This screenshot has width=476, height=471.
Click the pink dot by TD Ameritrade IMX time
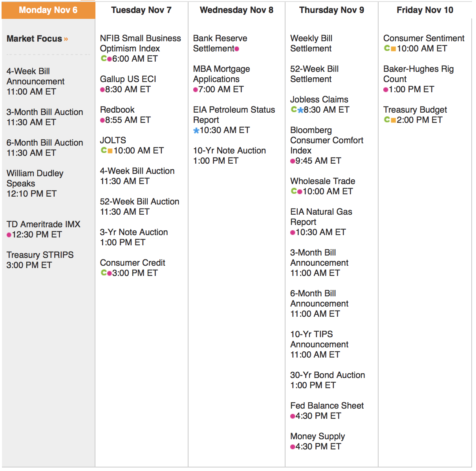9,235
